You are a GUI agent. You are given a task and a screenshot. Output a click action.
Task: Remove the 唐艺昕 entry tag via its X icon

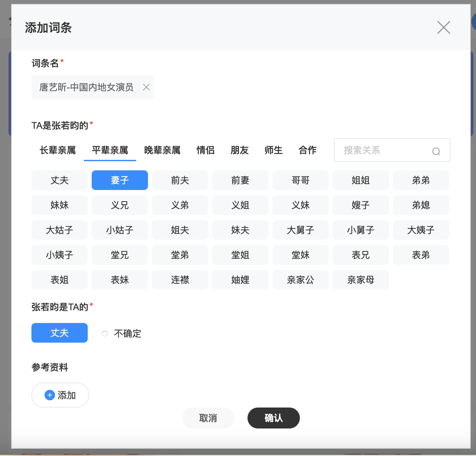(146, 87)
